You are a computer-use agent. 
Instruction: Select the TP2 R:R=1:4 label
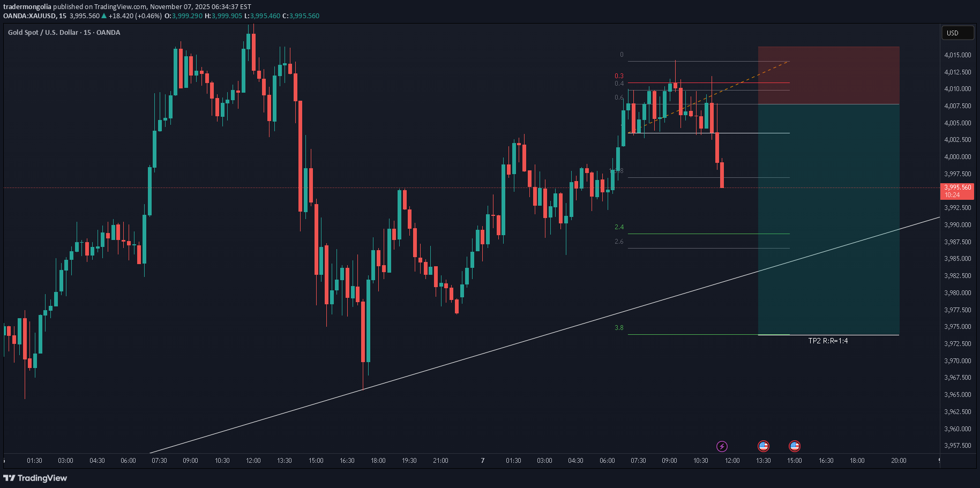click(828, 341)
